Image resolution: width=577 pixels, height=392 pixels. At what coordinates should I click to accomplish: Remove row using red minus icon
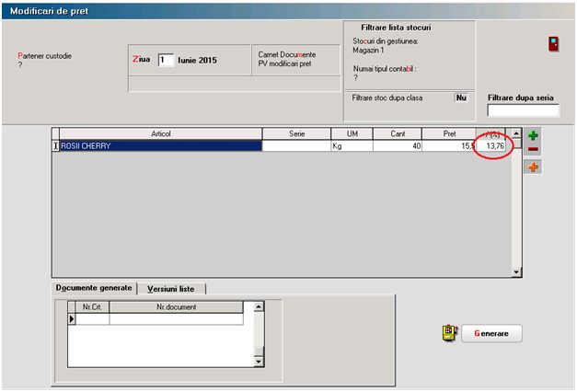(532, 149)
